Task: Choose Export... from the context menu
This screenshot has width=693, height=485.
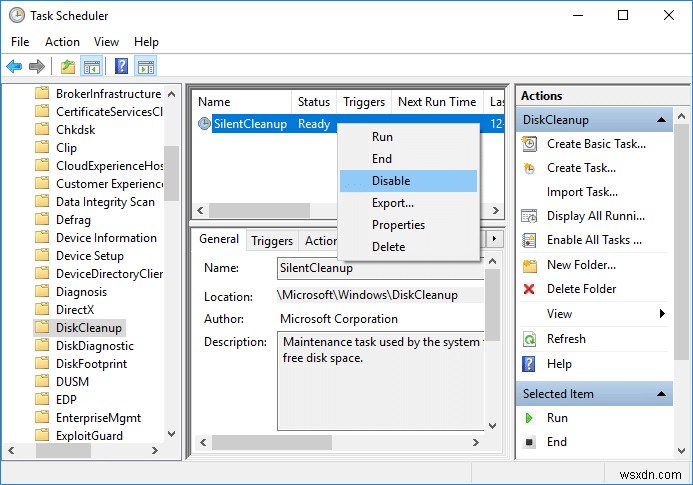Action: pyautogui.click(x=408, y=203)
